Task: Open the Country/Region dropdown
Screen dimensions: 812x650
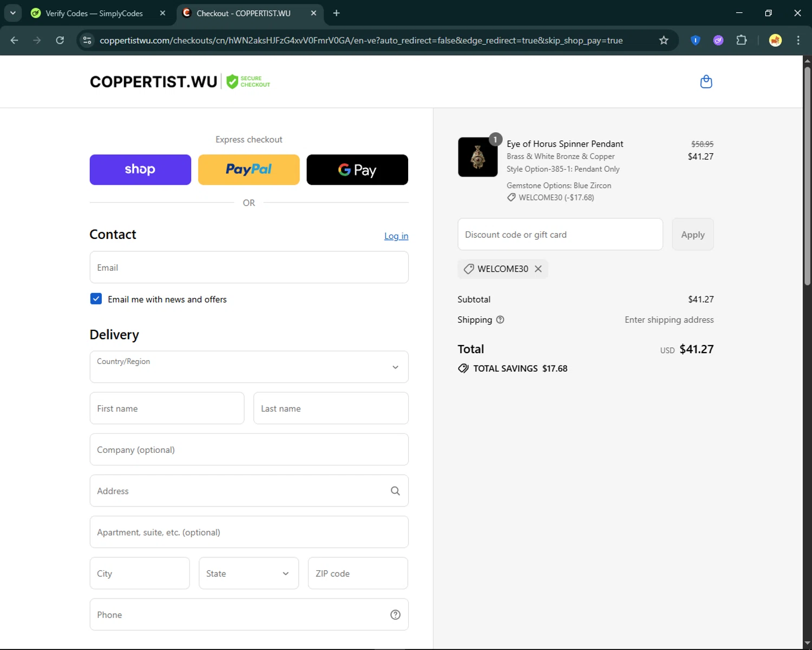Action: pyautogui.click(x=249, y=367)
